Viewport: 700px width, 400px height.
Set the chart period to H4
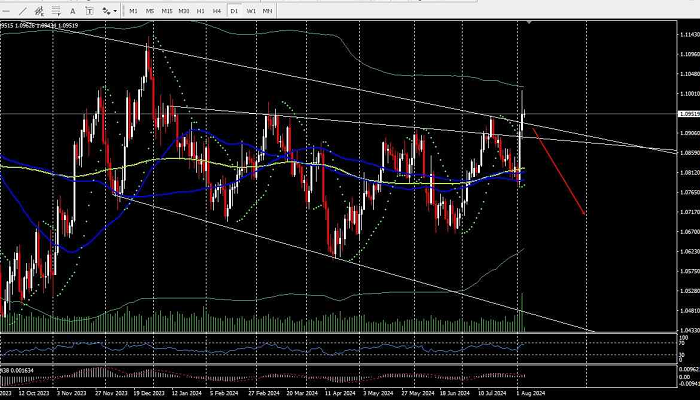(216, 10)
